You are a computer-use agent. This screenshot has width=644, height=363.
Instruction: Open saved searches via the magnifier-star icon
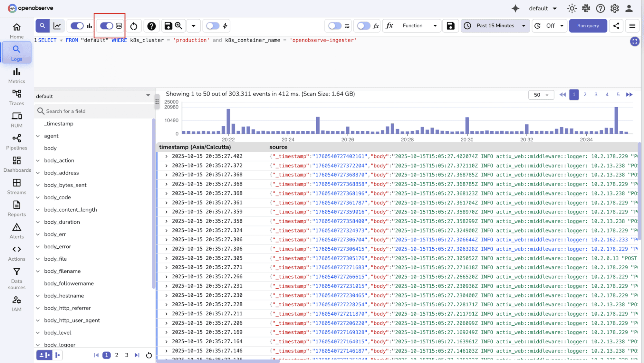[x=178, y=26]
